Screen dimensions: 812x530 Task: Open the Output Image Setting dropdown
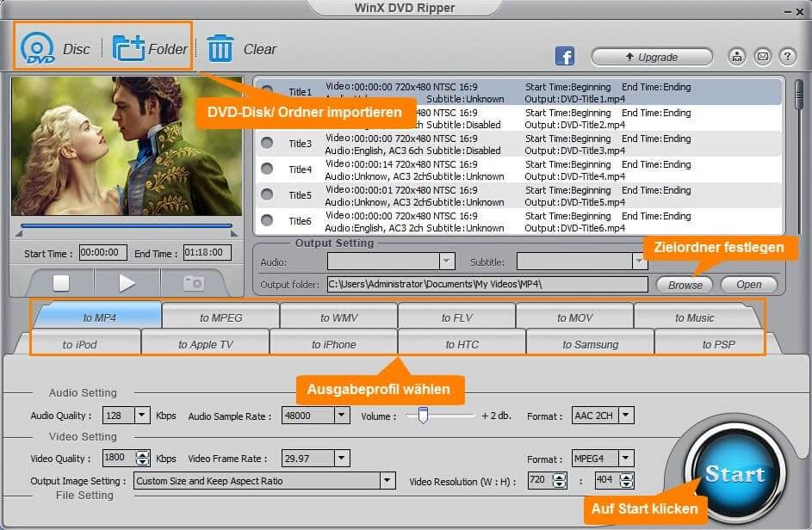[387, 481]
